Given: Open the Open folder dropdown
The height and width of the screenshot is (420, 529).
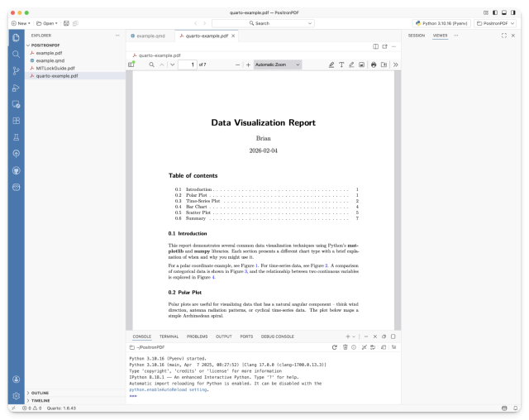Looking at the screenshot, I should (x=47, y=23).
